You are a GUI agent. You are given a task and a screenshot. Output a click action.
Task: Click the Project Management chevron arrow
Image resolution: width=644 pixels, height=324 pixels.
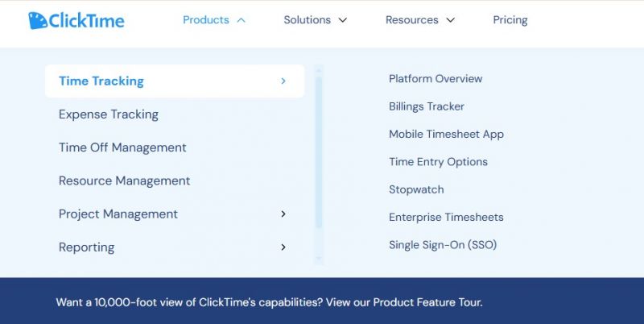(283, 214)
